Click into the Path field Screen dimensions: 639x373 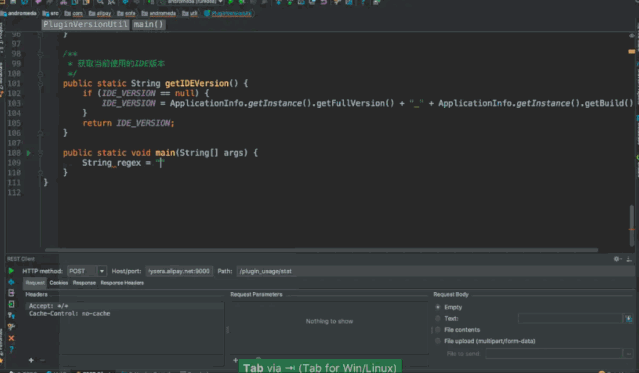(436, 271)
